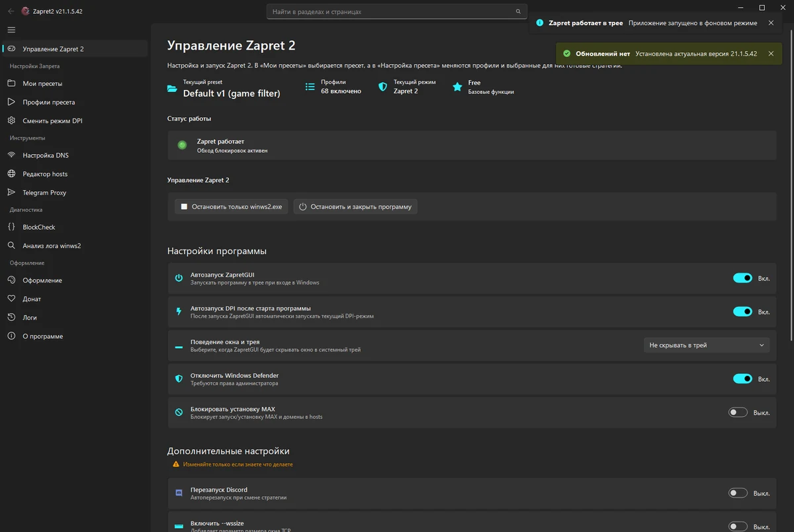Viewport: 794px width, 532px height.
Task: Click the shield icon beside Текущий режим
Action: point(382,87)
